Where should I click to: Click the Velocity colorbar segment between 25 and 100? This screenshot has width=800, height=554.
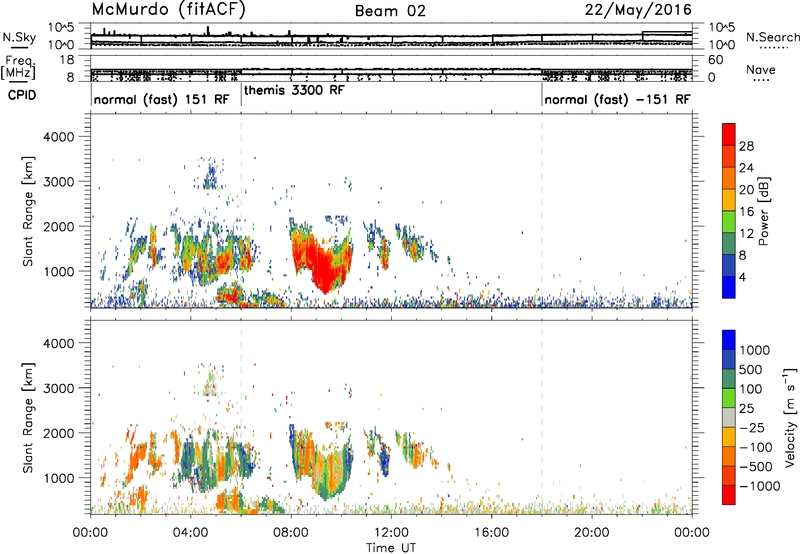(x=729, y=398)
